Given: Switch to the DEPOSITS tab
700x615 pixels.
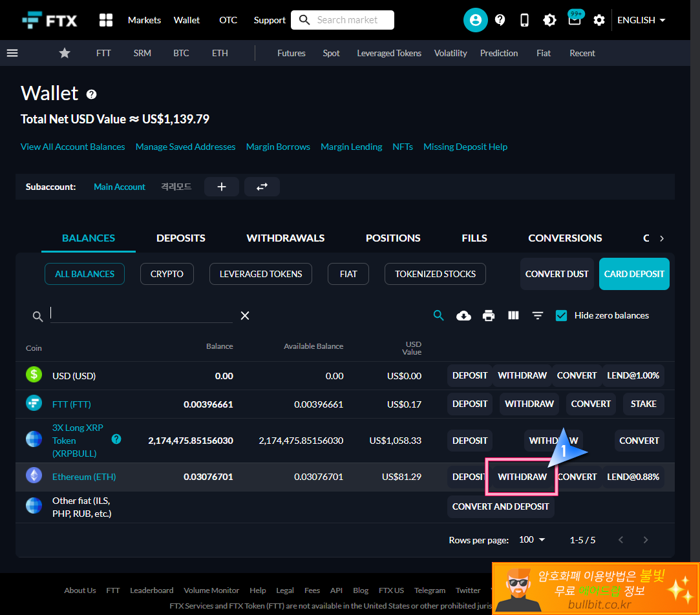Looking at the screenshot, I should tap(181, 238).
